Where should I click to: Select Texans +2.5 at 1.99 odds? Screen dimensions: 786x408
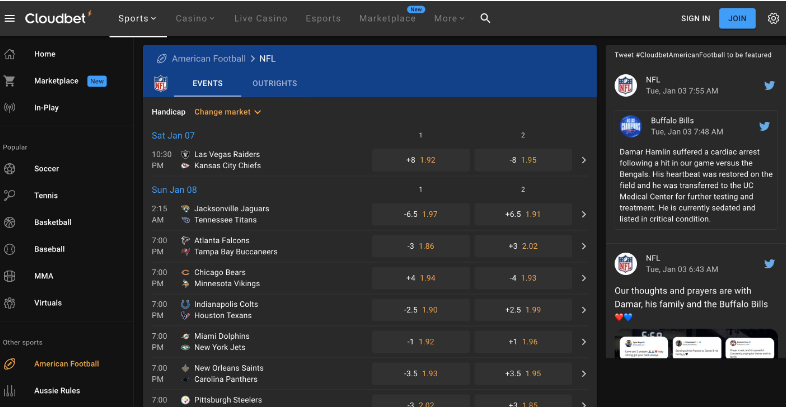tap(523, 310)
